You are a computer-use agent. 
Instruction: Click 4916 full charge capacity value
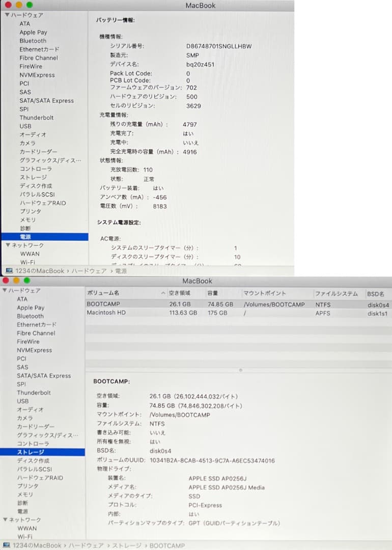[190, 152]
